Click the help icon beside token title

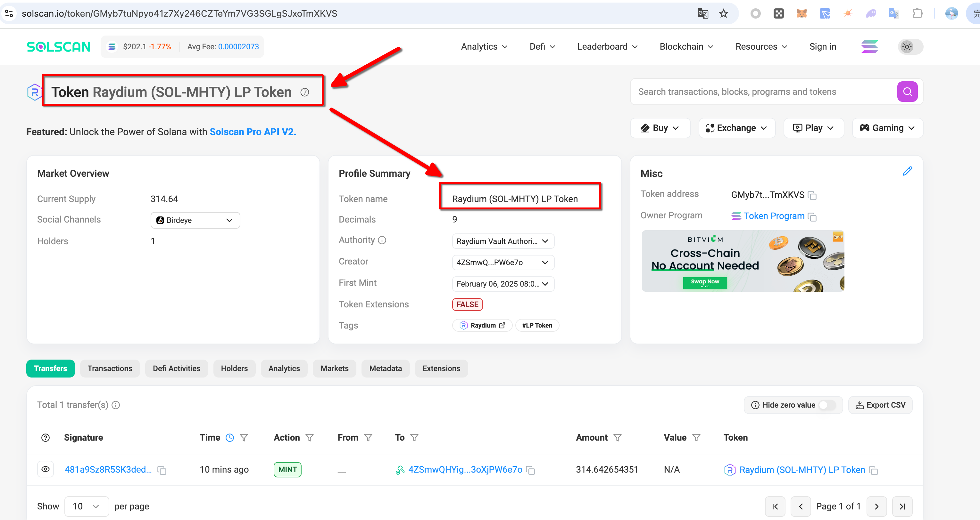click(x=305, y=92)
